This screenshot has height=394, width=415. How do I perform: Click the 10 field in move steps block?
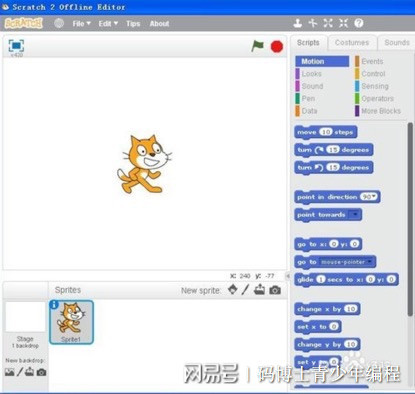tap(326, 132)
